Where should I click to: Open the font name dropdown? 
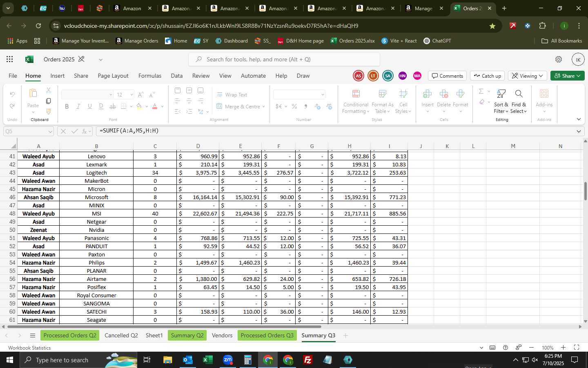click(x=110, y=95)
